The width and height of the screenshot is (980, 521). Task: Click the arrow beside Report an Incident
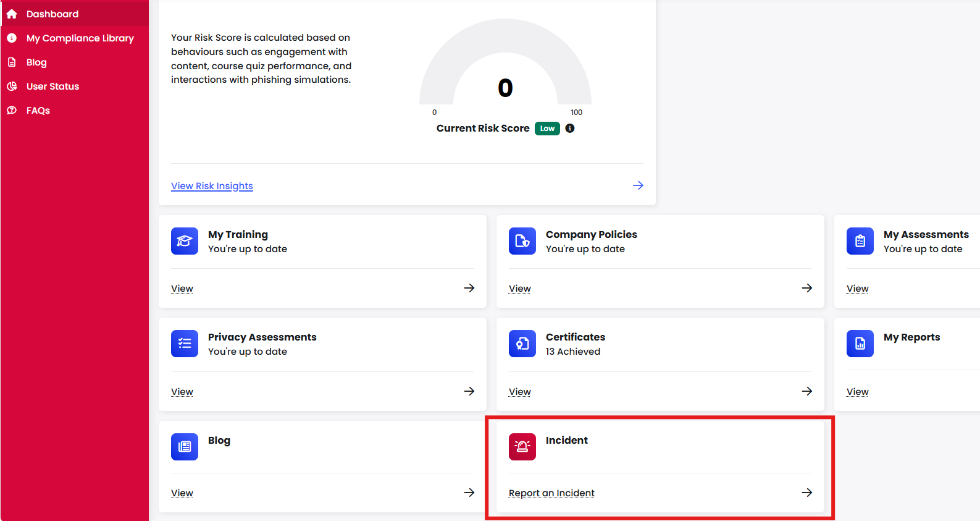[807, 493]
